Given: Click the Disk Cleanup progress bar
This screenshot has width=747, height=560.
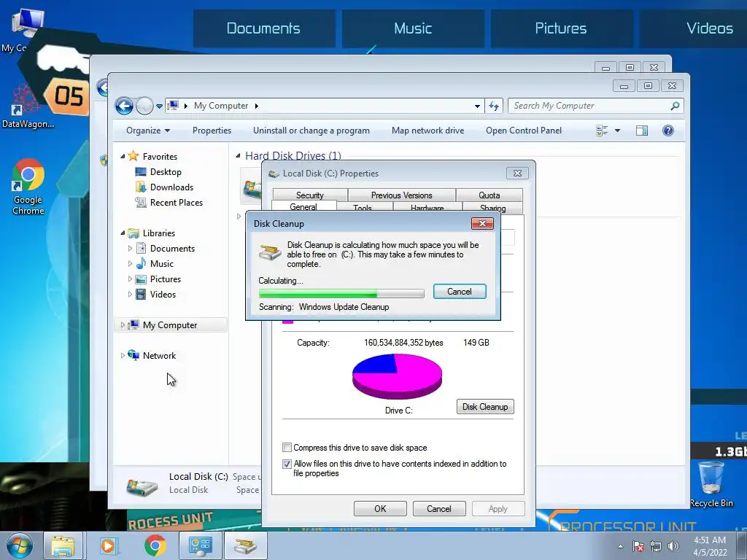Looking at the screenshot, I should click(341, 293).
